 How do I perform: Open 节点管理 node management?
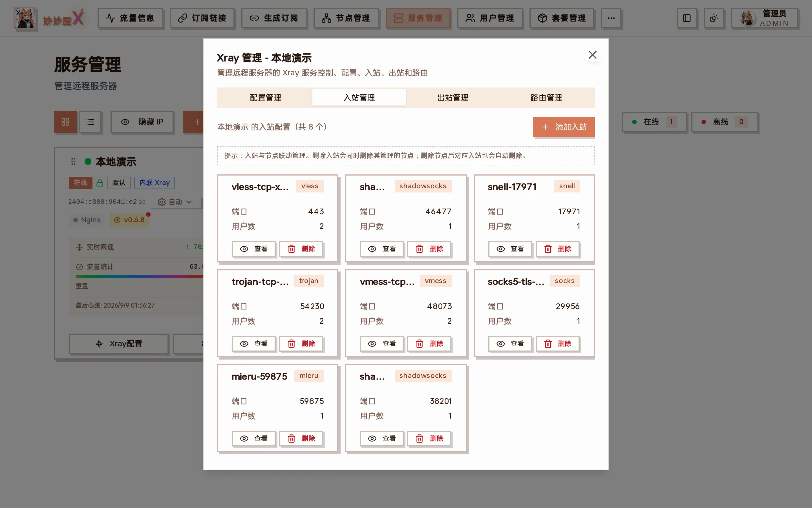click(x=346, y=18)
